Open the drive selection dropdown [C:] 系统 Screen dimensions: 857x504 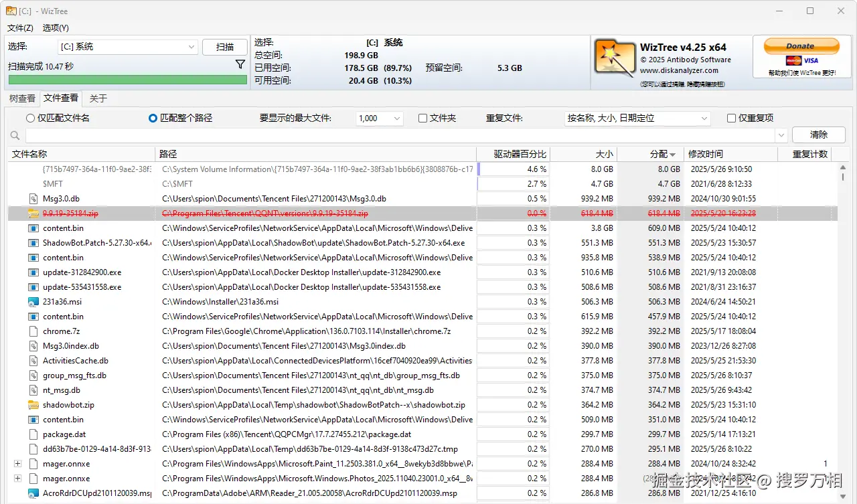coord(127,47)
